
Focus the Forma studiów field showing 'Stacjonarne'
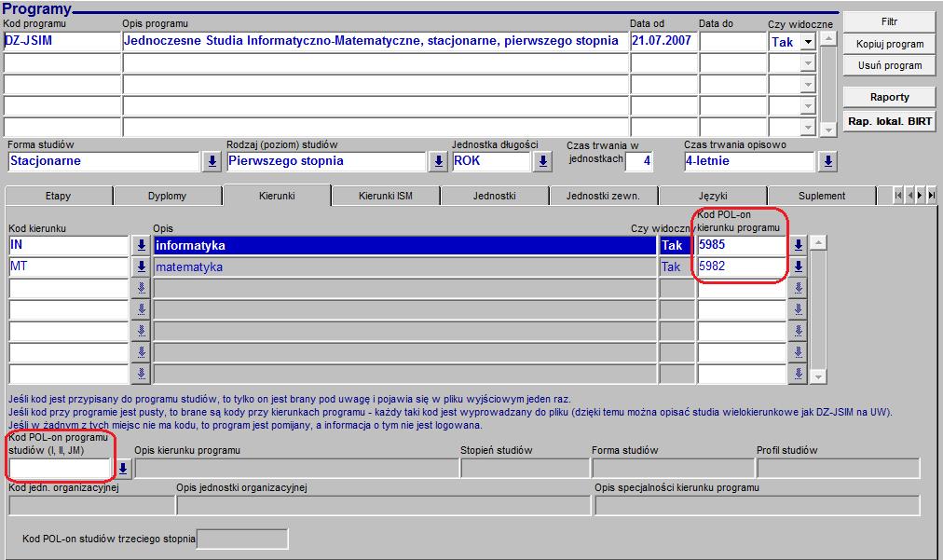pos(104,161)
